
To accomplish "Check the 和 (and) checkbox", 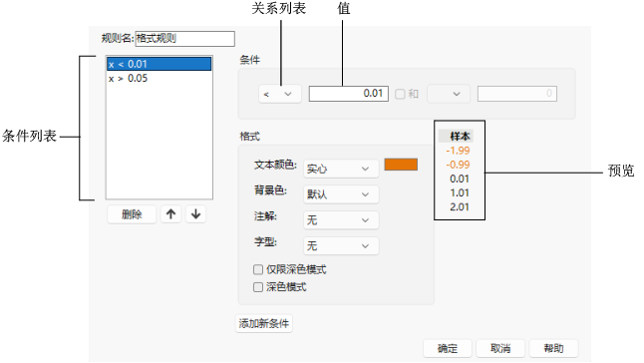I will [x=400, y=94].
